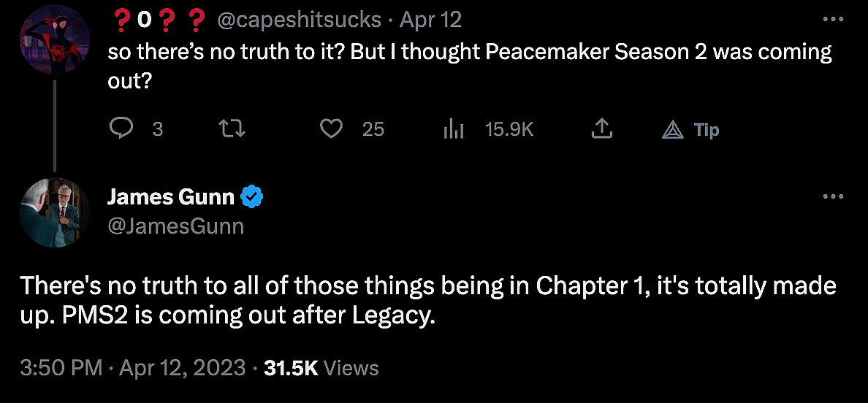Open more options on capeshitsucks tweet
The height and width of the screenshot is (403, 868).
click(833, 20)
